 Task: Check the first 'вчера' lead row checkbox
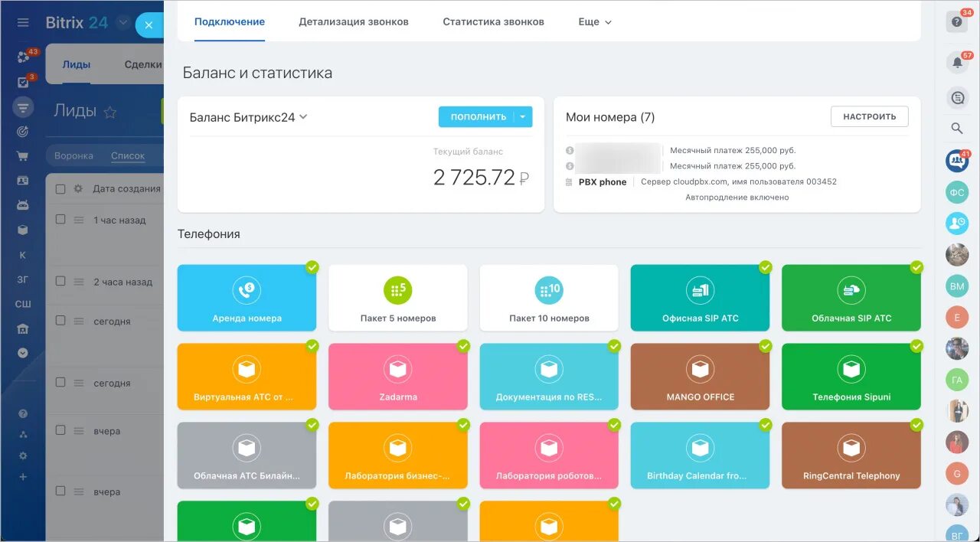60,430
